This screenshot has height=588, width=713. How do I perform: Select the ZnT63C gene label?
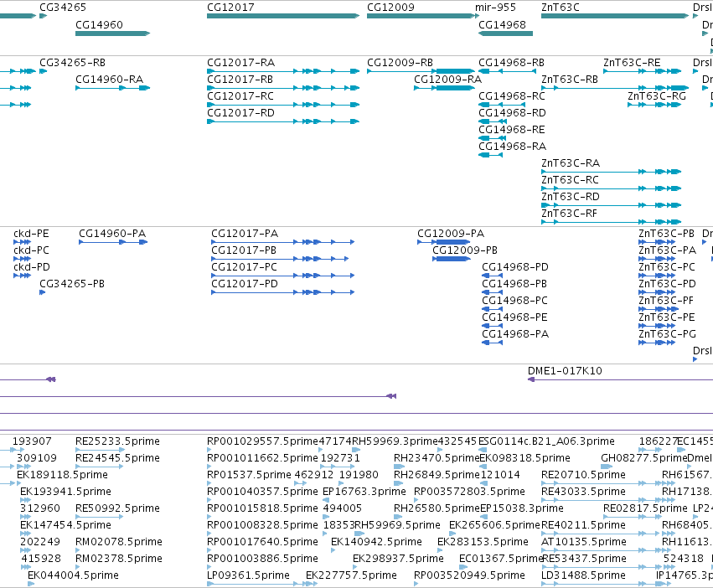(x=561, y=8)
